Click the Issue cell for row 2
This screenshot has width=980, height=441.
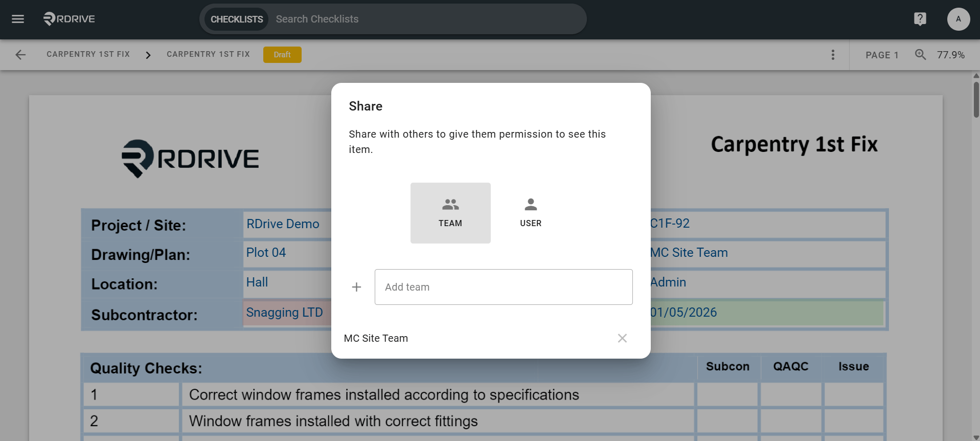pos(854,421)
